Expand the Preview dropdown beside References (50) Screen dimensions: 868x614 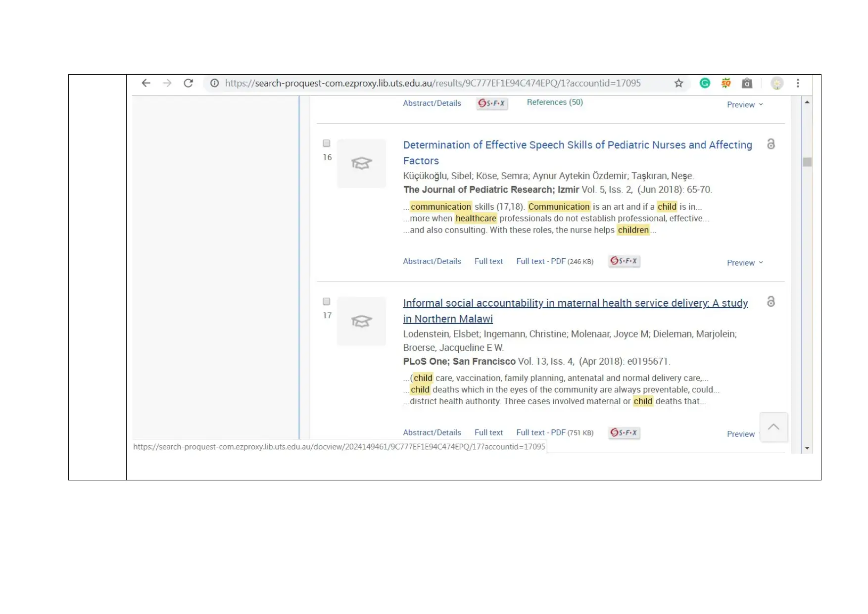click(x=745, y=104)
